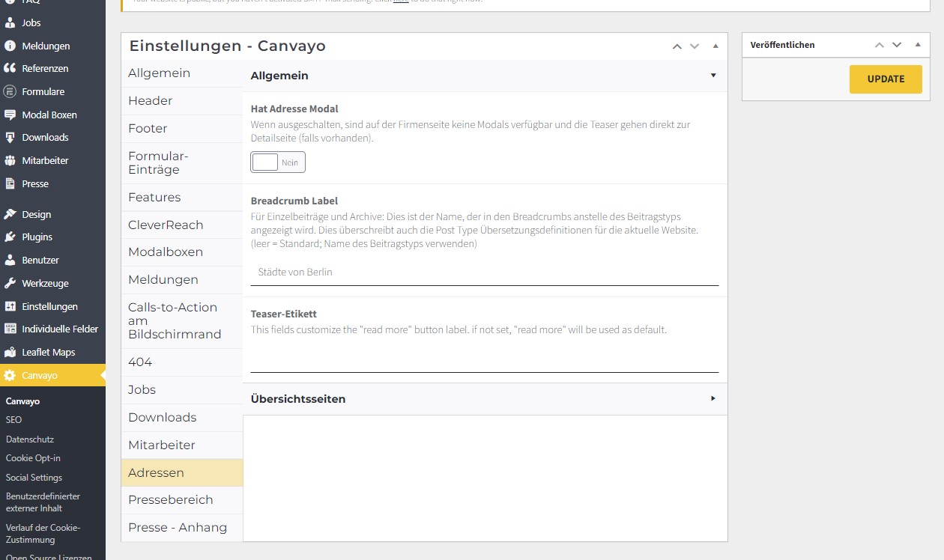944x560 pixels.
Task: Toggle the Hat Adresse Modal switch
Action: [x=277, y=162]
